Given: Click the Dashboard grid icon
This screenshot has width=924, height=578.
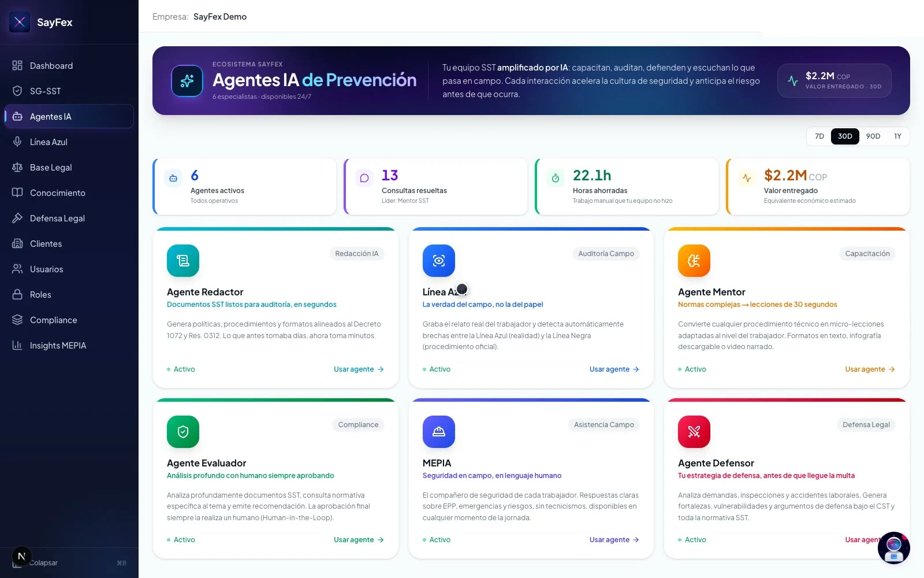Looking at the screenshot, I should pos(17,65).
